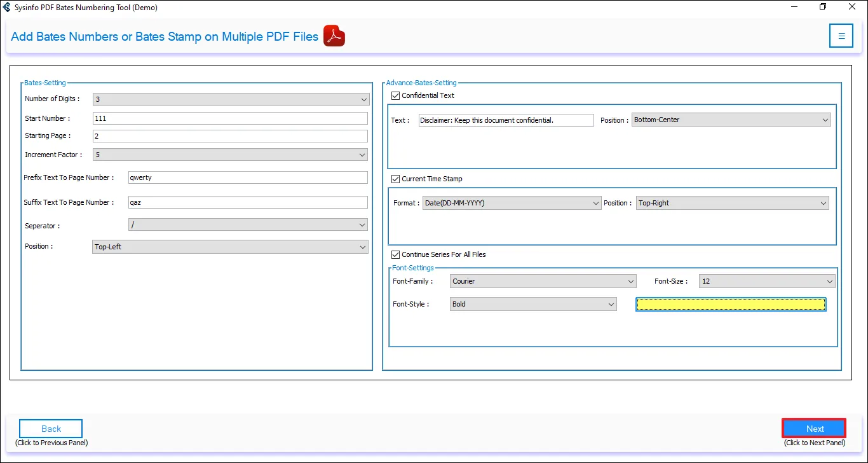Pick the yellow font color swatch
The height and width of the screenshot is (463, 868).
731,305
